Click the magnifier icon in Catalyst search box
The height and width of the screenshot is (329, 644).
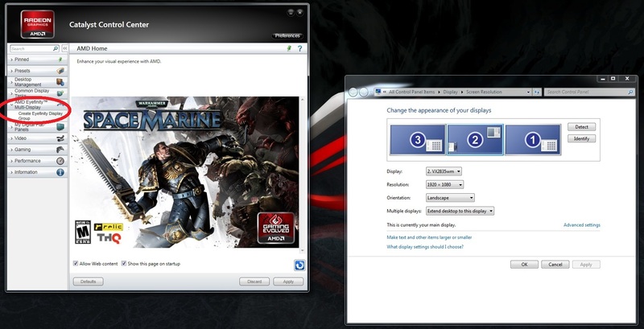(56, 48)
